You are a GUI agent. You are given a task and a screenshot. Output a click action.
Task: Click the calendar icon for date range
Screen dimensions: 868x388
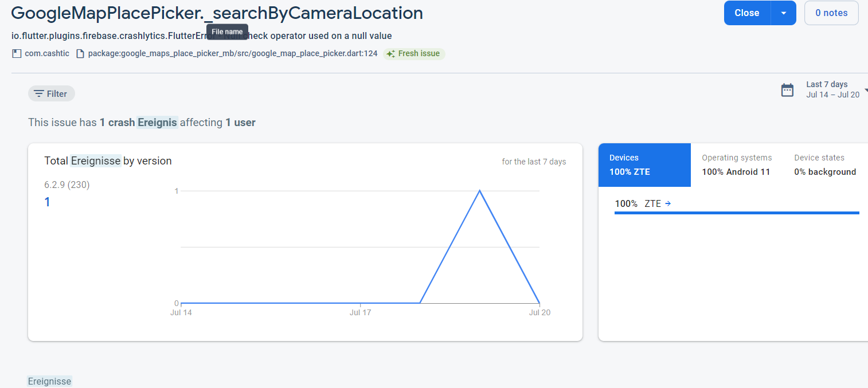(x=787, y=90)
